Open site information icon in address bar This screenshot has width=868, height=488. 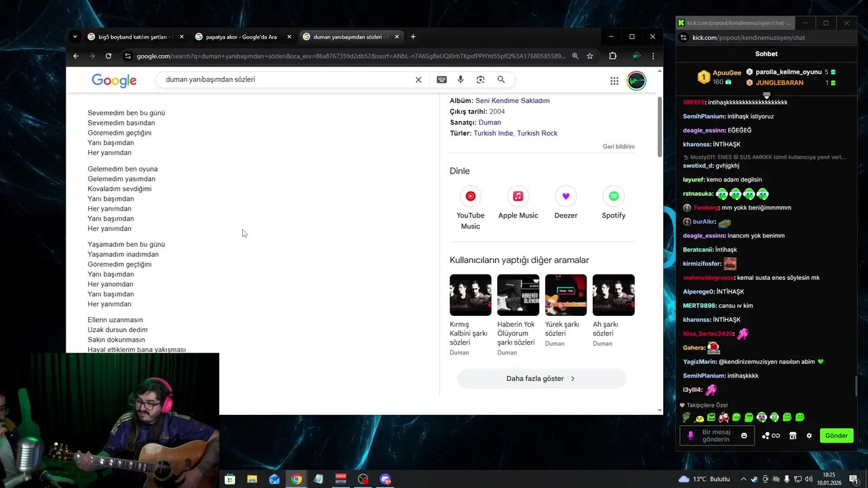(x=127, y=56)
